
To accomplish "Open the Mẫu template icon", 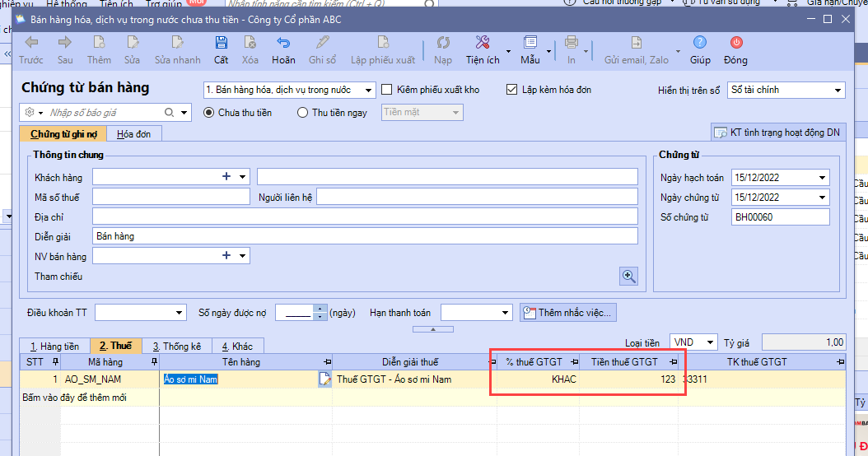I will (530, 43).
